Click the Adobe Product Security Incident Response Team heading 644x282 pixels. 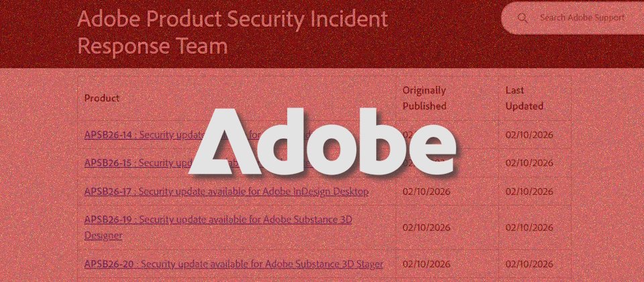pyautogui.click(x=232, y=32)
